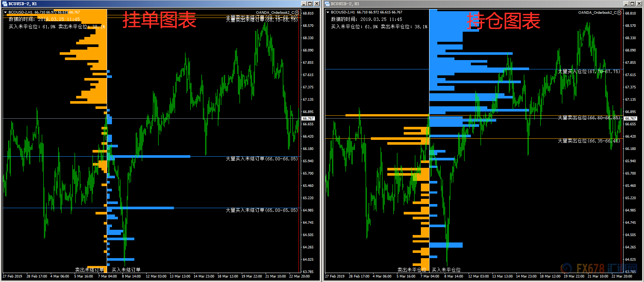Screen dimensions: 644x282
Task: Click 12 Mar 03:00 on the left time axis
Action: (x=156, y=276)
